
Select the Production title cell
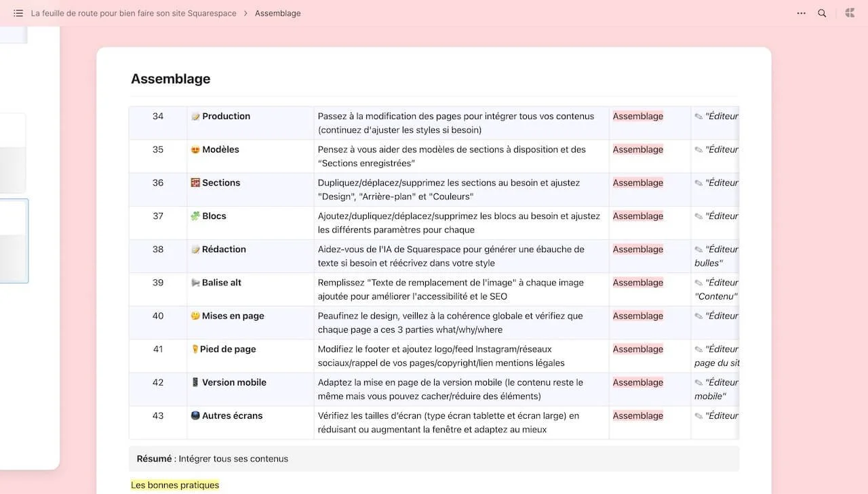pos(250,123)
